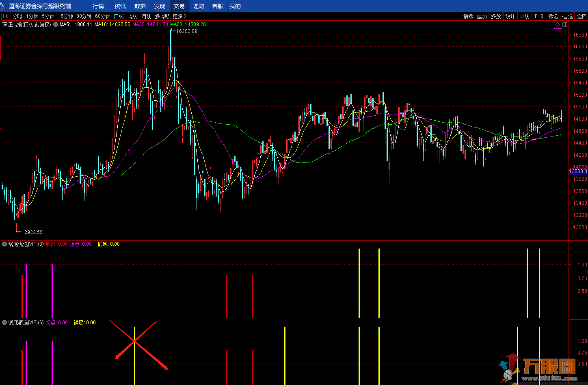
Task: Open the 行情 menu
Action: [98, 6]
